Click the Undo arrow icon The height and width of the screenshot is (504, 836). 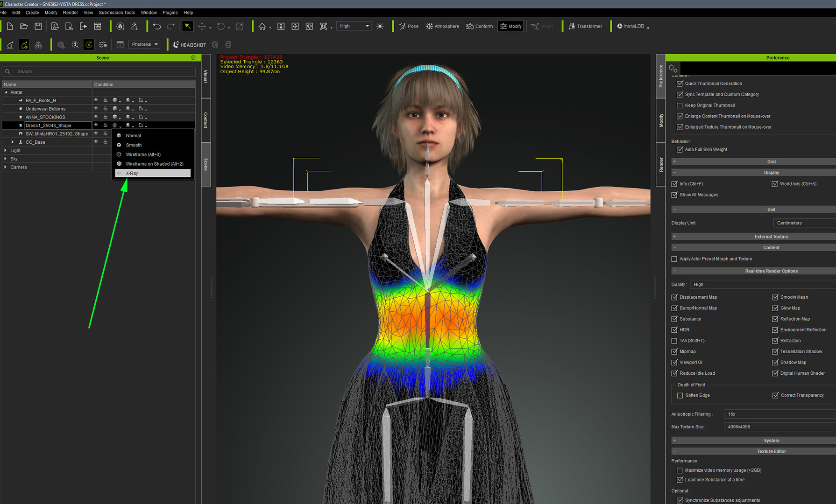point(157,26)
